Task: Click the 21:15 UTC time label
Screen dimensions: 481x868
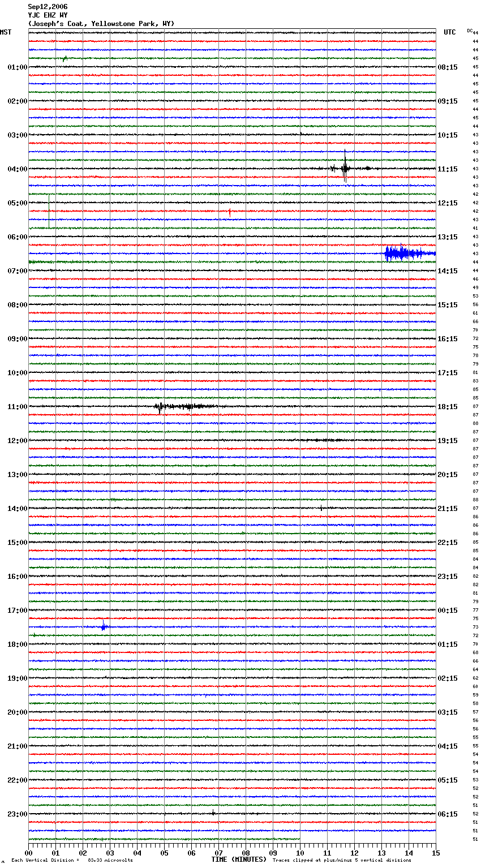Action: (448, 509)
